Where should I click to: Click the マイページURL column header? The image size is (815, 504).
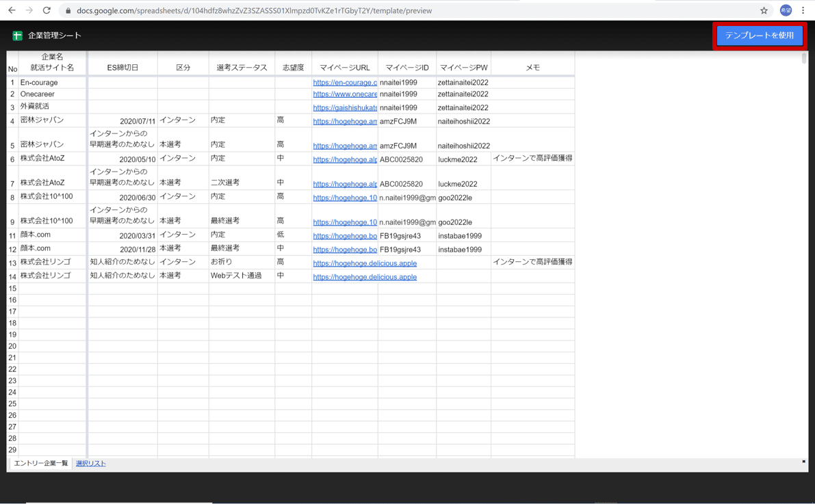click(345, 68)
